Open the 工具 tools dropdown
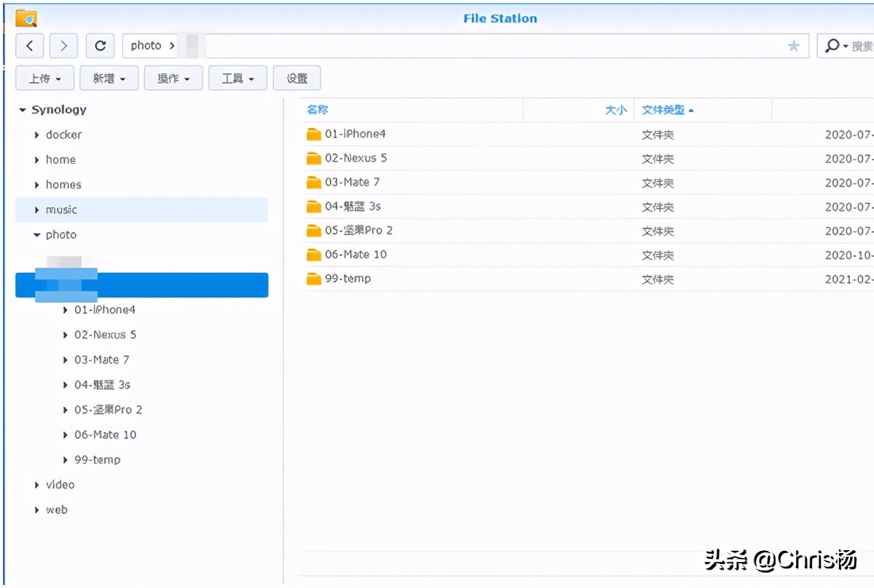 (237, 79)
